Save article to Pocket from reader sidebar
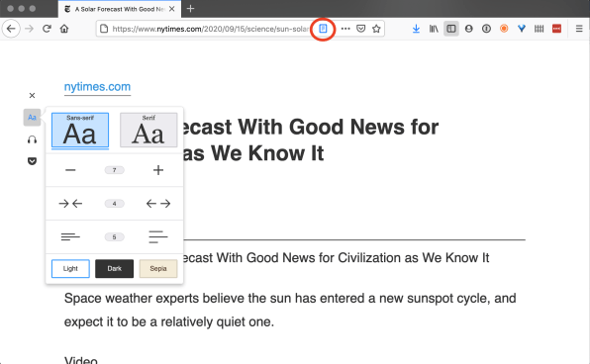The width and height of the screenshot is (590, 364). [32, 161]
